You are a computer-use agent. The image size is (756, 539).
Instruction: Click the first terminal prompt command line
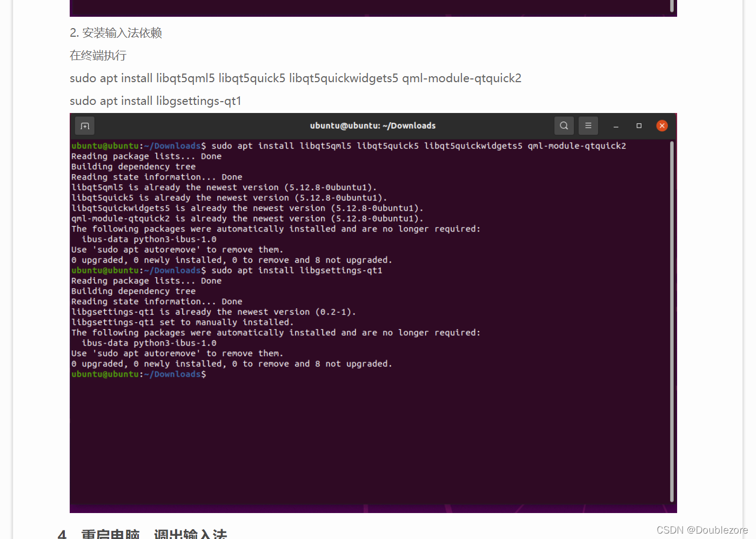click(349, 146)
